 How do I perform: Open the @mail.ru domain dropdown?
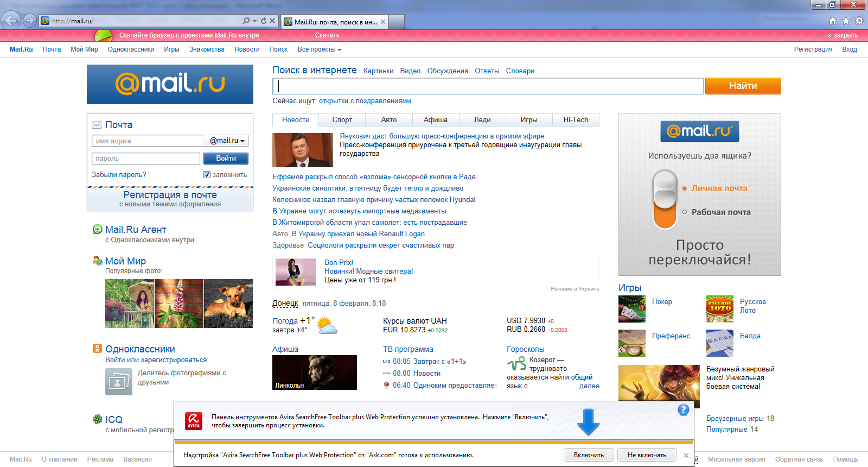[x=226, y=141]
